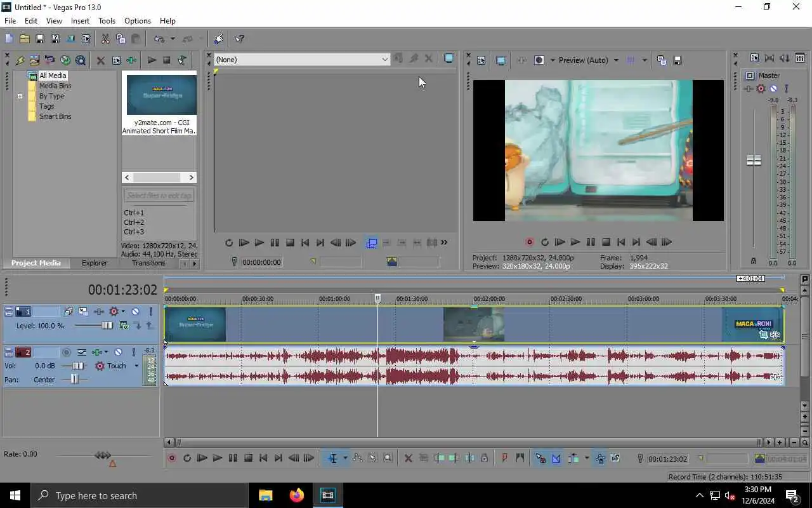Click the Open project folder icon
Image resolution: width=812 pixels, height=508 pixels.
[24, 39]
